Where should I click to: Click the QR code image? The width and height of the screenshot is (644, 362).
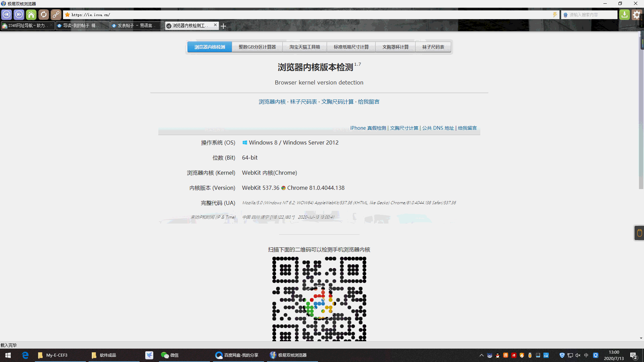click(x=319, y=299)
